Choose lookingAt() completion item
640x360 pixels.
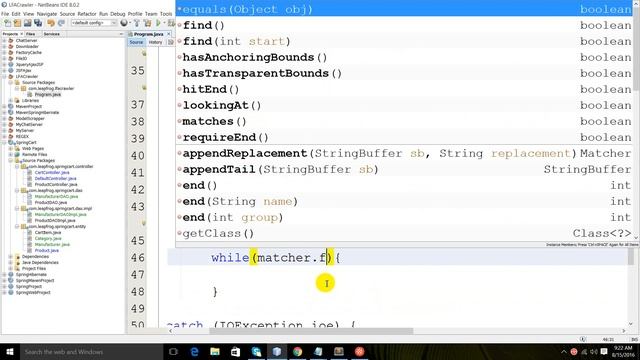point(404,105)
